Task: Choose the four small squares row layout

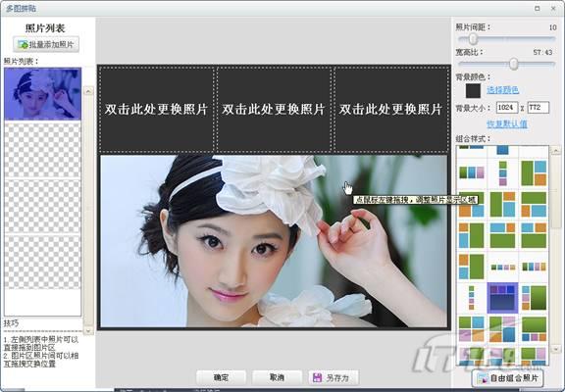Action: click(502, 268)
